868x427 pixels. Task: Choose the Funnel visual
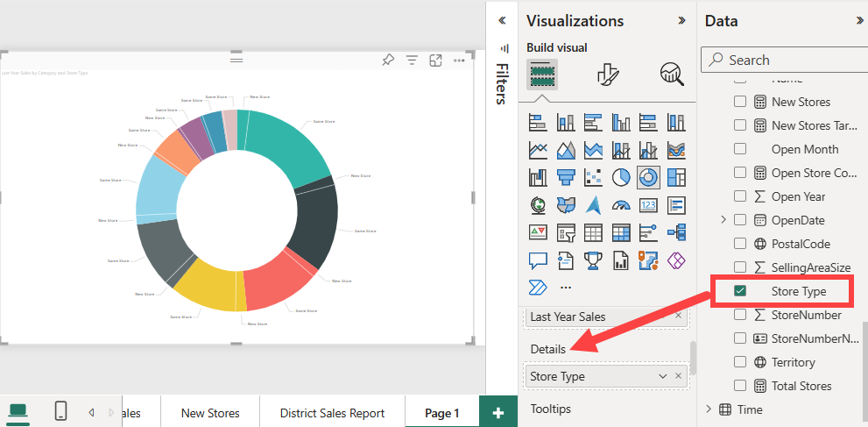tap(566, 177)
